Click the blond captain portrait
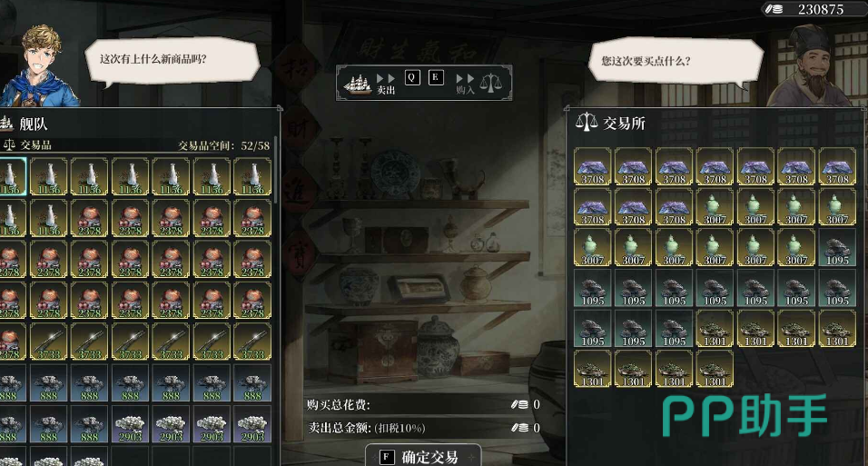The height and width of the screenshot is (466, 868). coord(40,65)
